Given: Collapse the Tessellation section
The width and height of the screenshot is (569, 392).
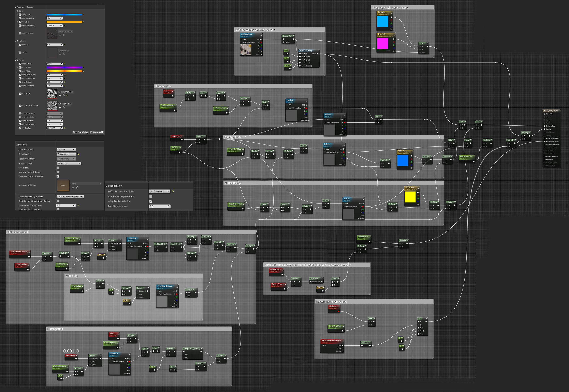Looking at the screenshot, I should point(106,186).
